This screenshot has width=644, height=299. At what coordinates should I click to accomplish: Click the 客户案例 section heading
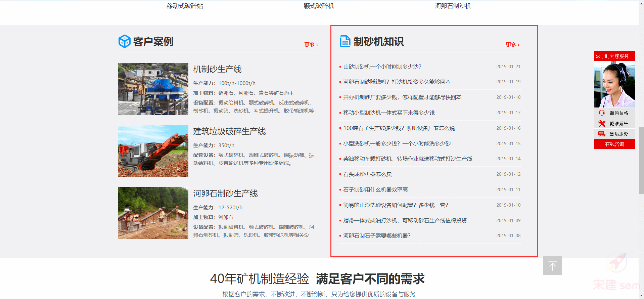[x=153, y=42]
